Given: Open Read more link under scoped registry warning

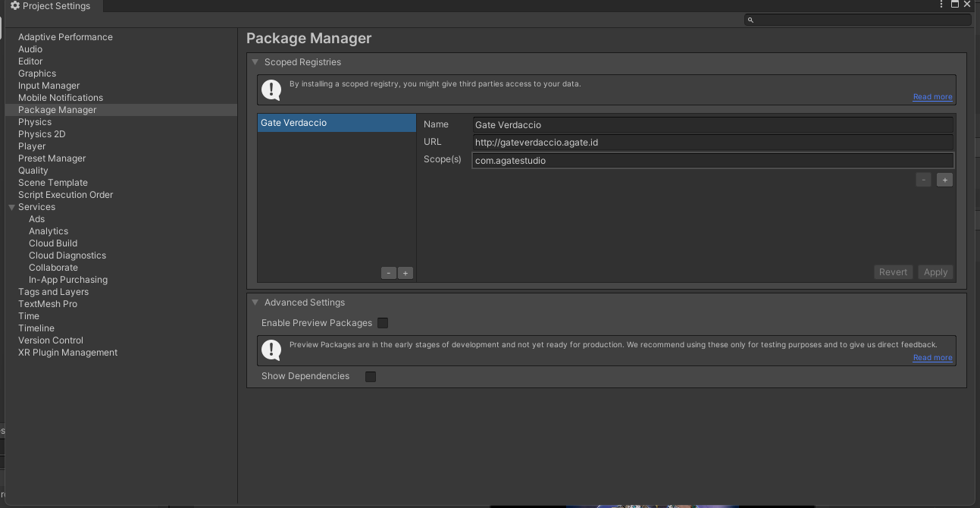Looking at the screenshot, I should pos(932,97).
